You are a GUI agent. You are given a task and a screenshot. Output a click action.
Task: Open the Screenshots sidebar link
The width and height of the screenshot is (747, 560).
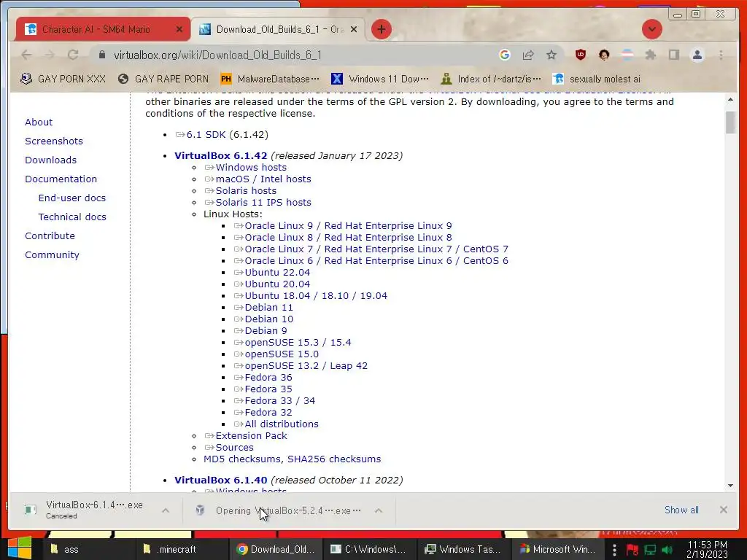pyautogui.click(x=54, y=141)
